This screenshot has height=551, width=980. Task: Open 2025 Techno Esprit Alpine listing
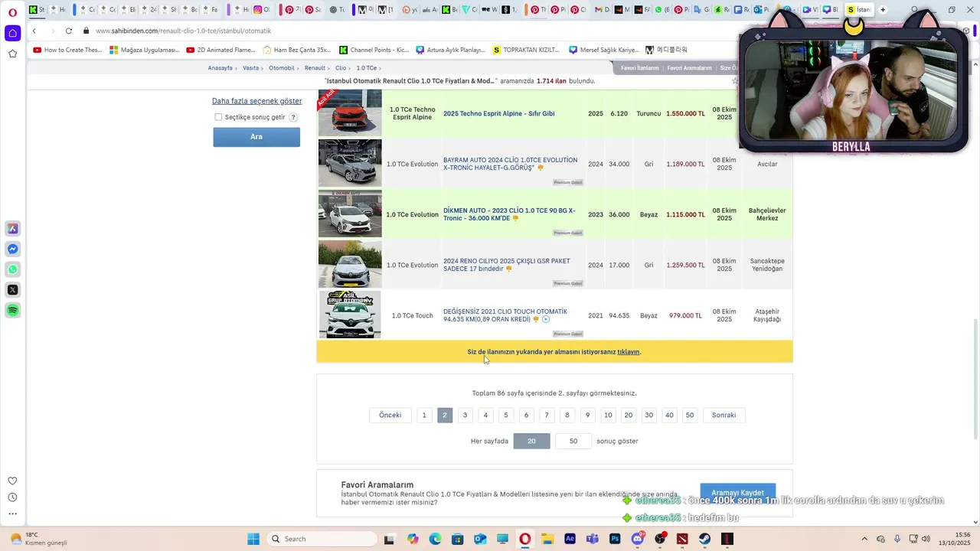499,113
